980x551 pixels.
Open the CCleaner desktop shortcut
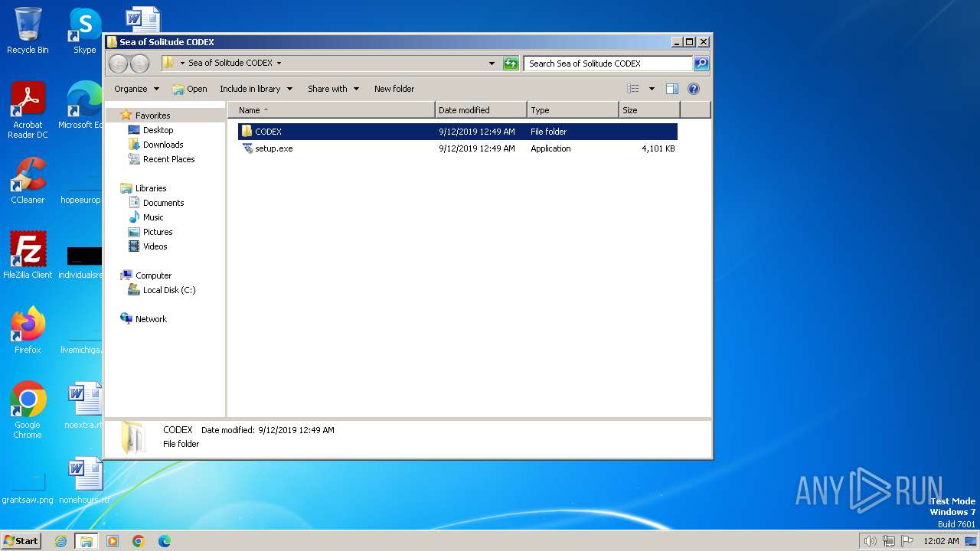point(28,181)
